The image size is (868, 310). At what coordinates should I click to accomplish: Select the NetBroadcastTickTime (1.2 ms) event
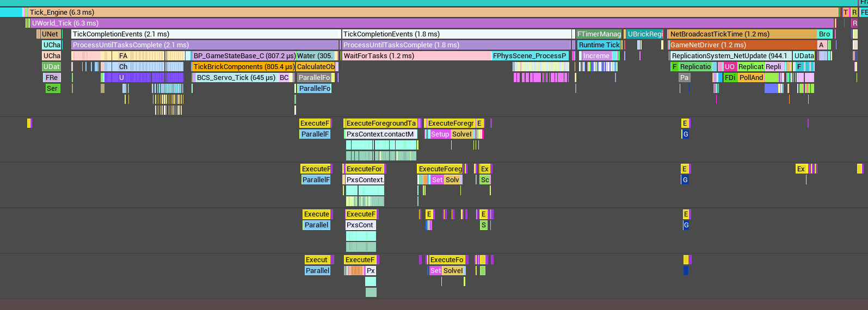click(742, 34)
